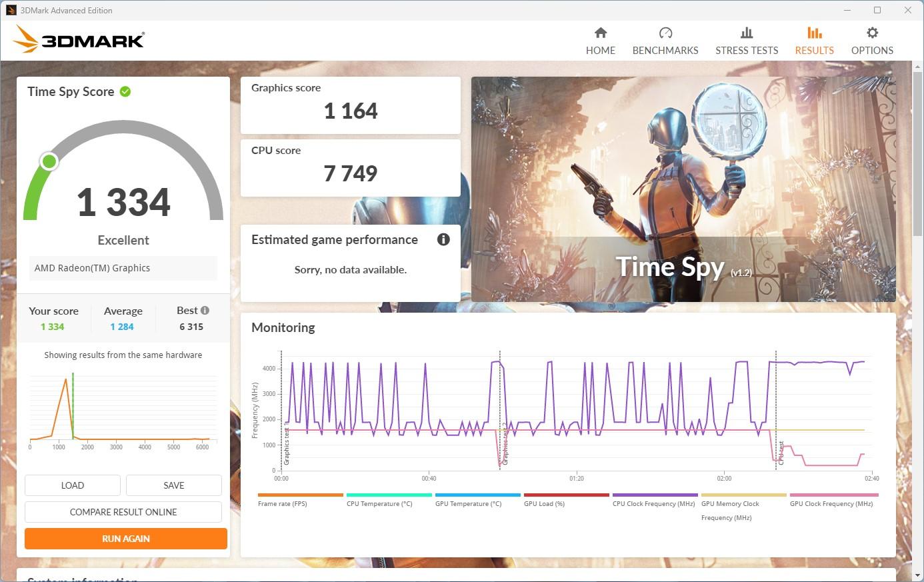Screen dimensions: 924x582
Task: Toggle GPU Clock Frequency legend
Action: click(x=833, y=500)
